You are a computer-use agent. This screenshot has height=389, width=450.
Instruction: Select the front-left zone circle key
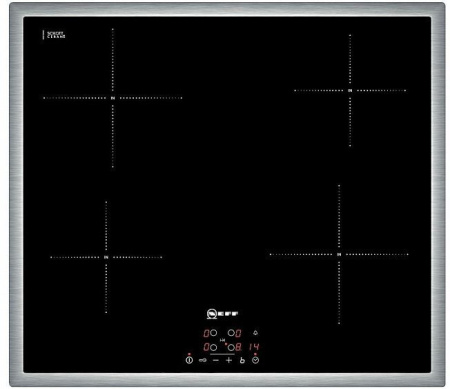(x=214, y=347)
